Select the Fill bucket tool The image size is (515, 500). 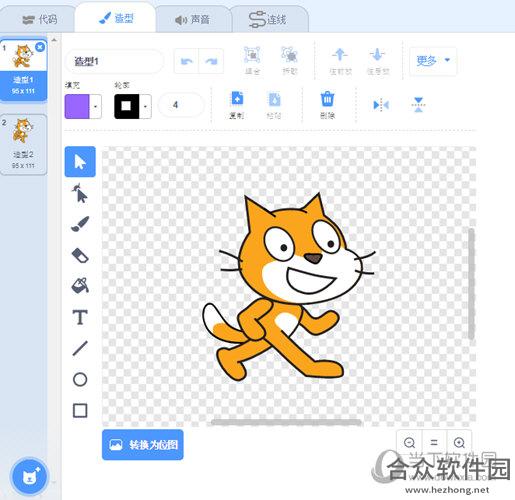click(80, 285)
